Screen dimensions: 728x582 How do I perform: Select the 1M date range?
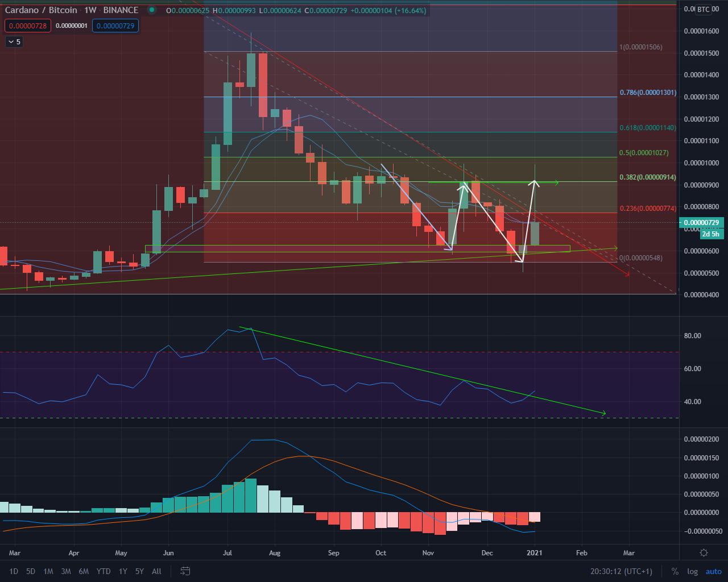click(x=48, y=571)
